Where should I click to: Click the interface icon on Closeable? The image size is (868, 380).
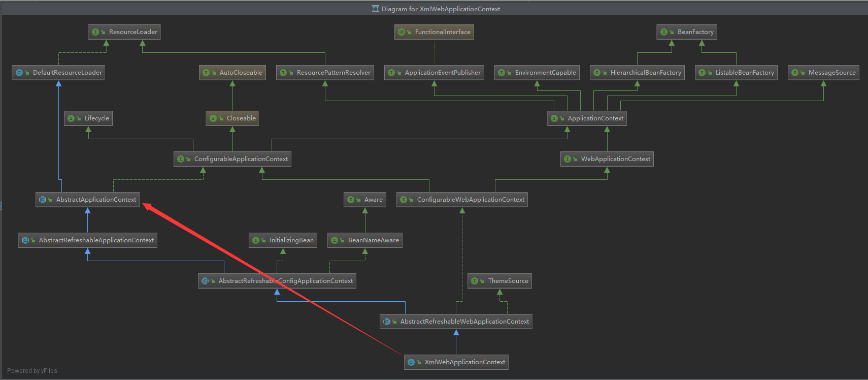coord(213,118)
